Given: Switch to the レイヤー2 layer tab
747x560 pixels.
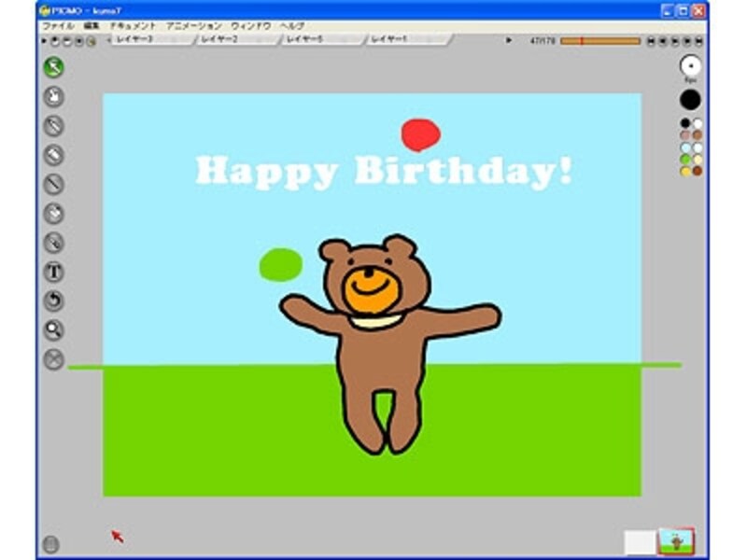Looking at the screenshot, I should point(237,39).
